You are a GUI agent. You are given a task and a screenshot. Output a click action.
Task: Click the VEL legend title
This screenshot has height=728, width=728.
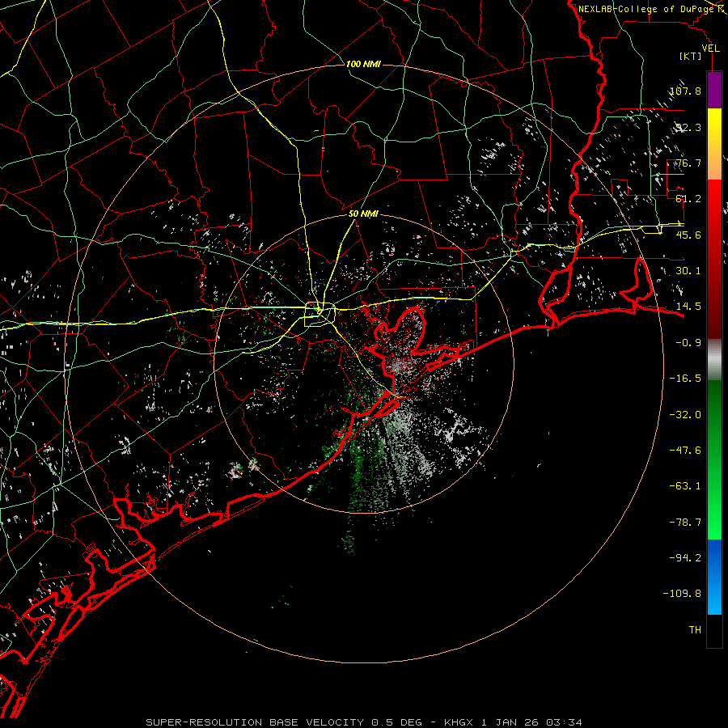(x=710, y=49)
